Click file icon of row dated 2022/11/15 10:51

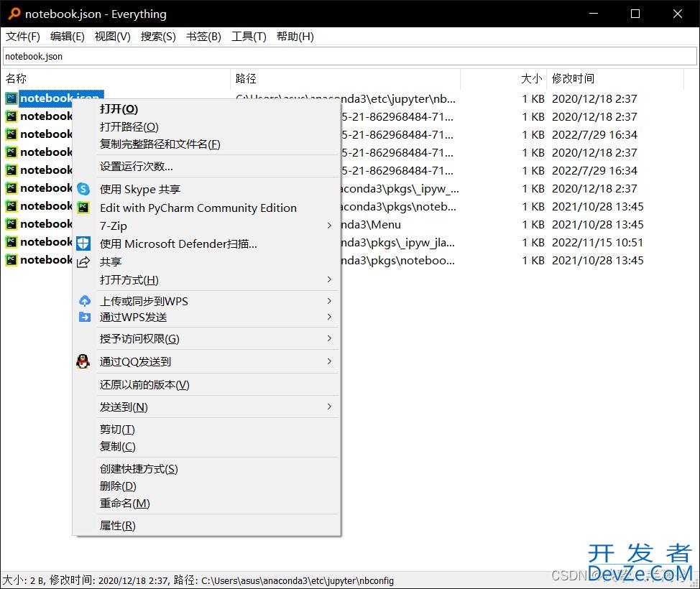11,242
